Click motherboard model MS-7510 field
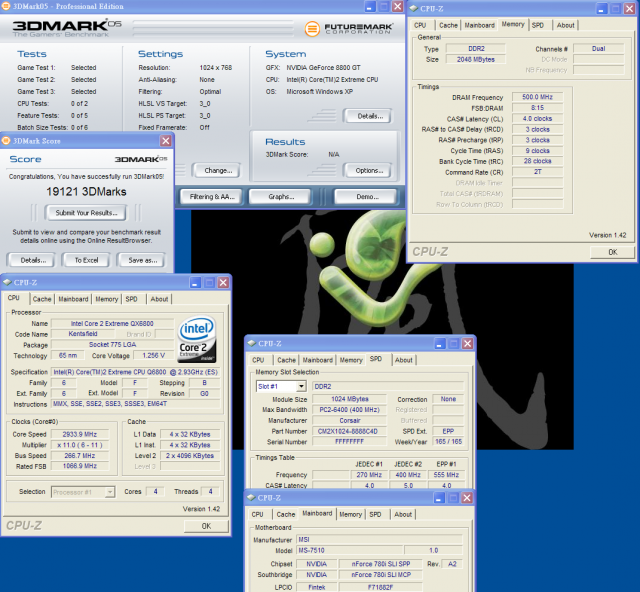 click(349, 550)
